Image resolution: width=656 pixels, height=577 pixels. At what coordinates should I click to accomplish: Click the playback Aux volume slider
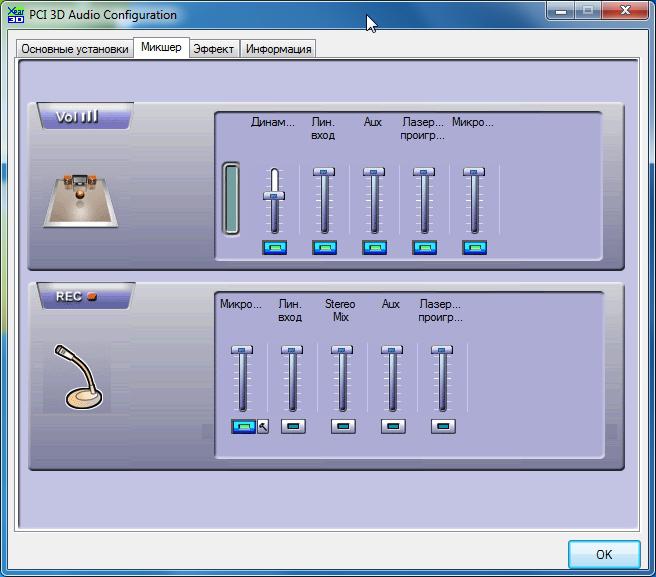tap(374, 201)
